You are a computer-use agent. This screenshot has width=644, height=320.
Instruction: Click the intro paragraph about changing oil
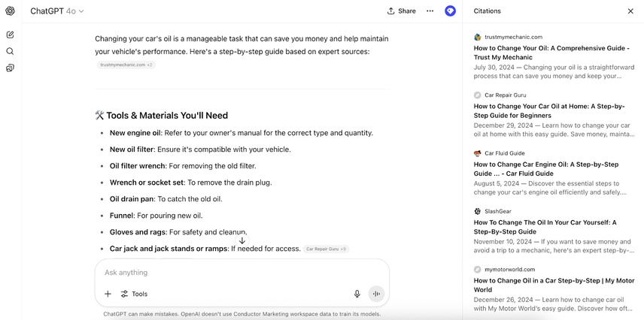point(241,45)
